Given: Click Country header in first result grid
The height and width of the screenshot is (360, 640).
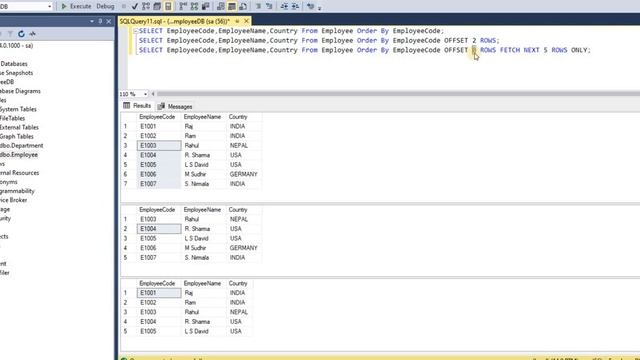Looking at the screenshot, I should 244,117.
